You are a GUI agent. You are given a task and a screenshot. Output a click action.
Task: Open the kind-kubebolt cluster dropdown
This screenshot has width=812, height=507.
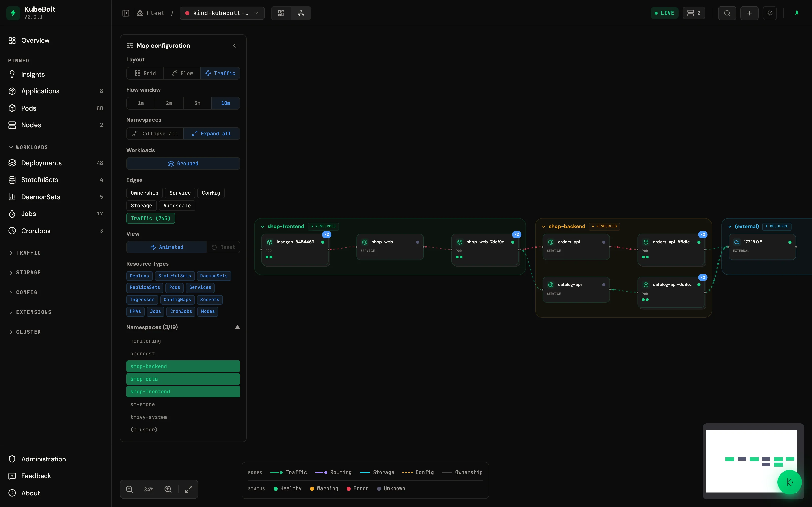tap(222, 13)
